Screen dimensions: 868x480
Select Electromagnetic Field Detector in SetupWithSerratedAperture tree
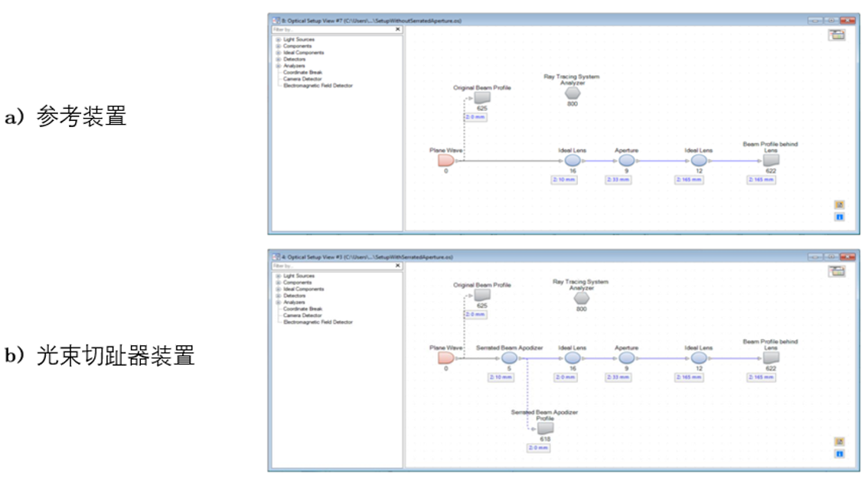(318, 322)
